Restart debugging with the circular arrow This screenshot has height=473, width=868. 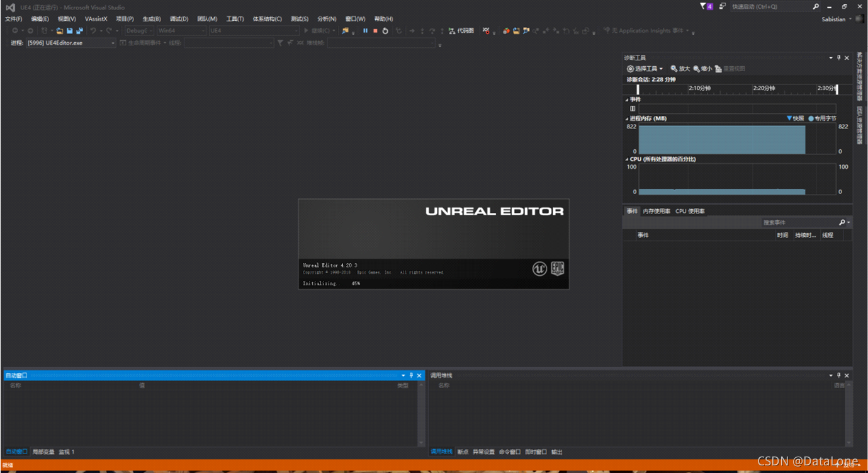[385, 31]
